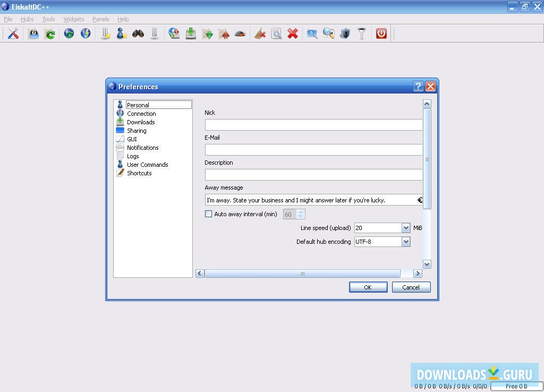544x392 pixels.
Task: Select User Commands in preferences list
Action: (x=153, y=165)
